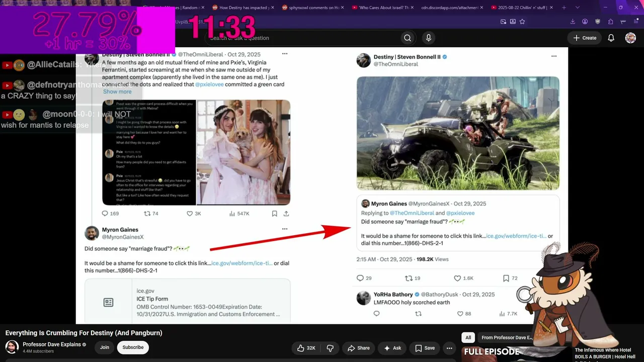Open more options on Destiny's left tweet

click(x=285, y=54)
